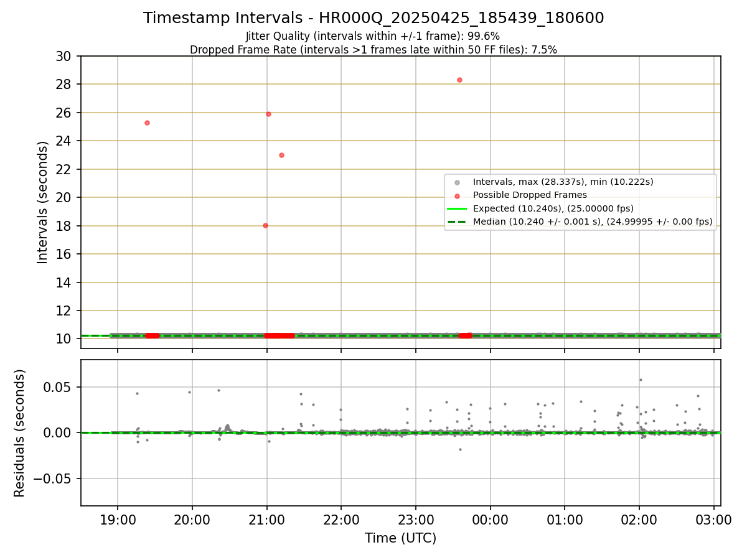Click the 01:00 x-axis tick label
Screen dimensions: 747x560
pos(565,520)
